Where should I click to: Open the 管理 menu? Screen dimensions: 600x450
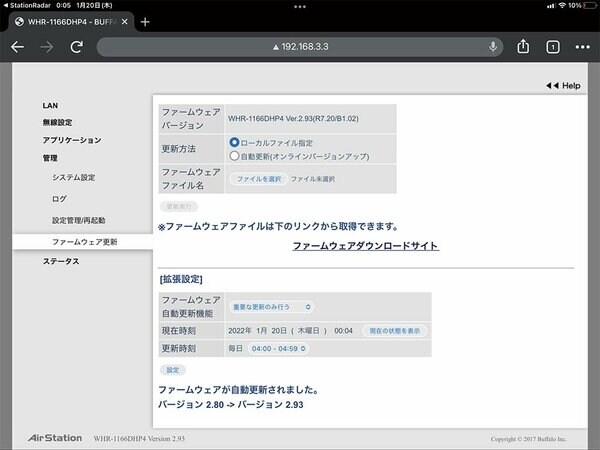50,158
